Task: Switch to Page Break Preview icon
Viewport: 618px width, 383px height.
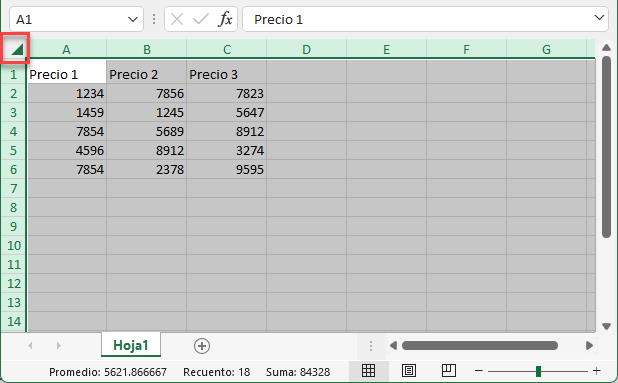Action: (449, 371)
